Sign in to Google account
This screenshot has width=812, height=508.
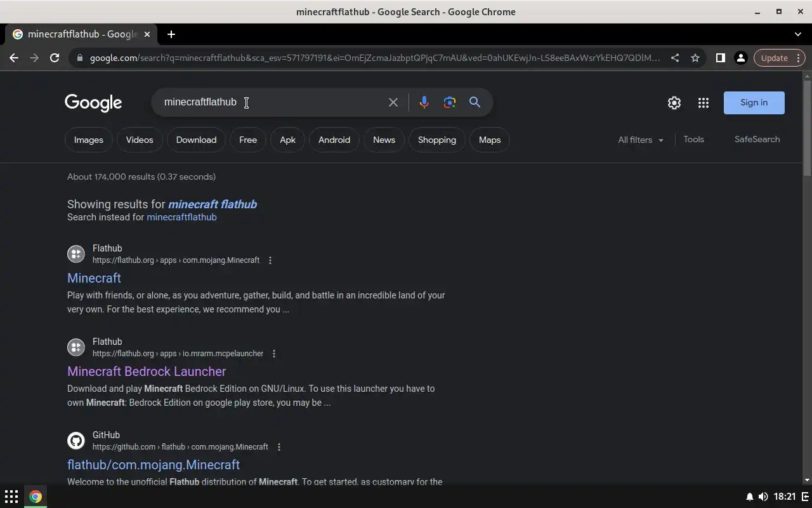(754, 103)
